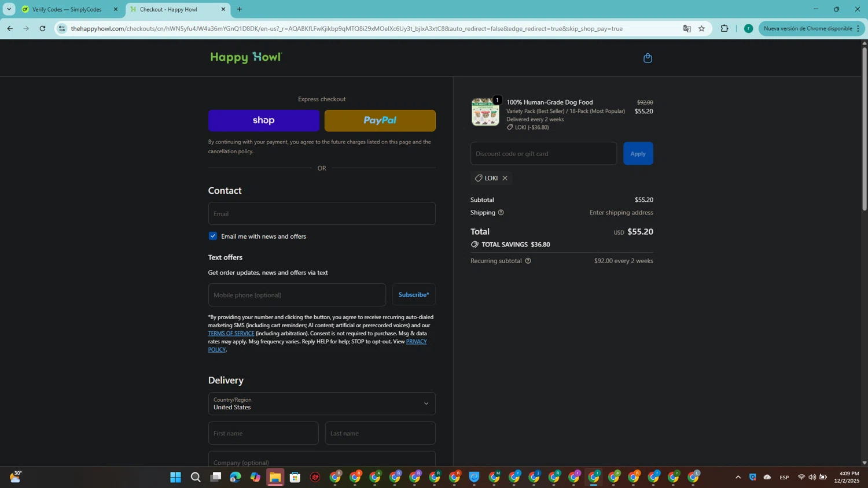Open the Recurring subtotal help icon
This screenshot has height=488, width=868.
click(528, 261)
